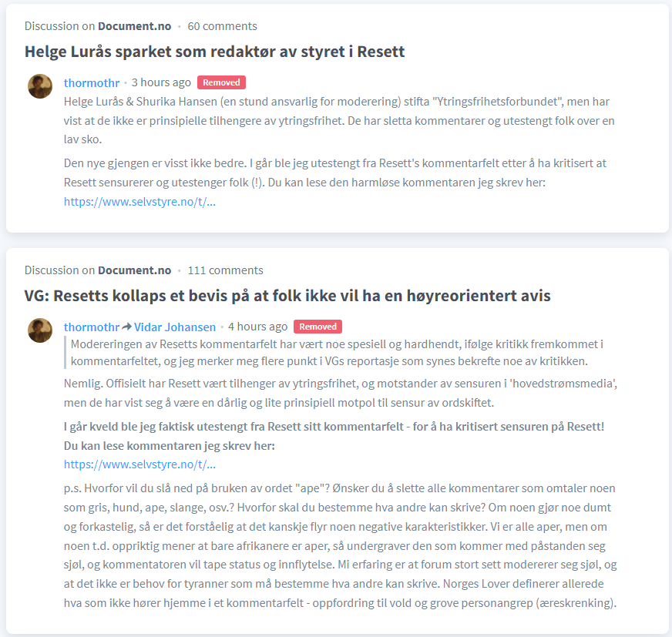Click the paragraph starting "p.s. Hvorfor vil du"
Screen dimensions: 672x637
click(339, 545)
